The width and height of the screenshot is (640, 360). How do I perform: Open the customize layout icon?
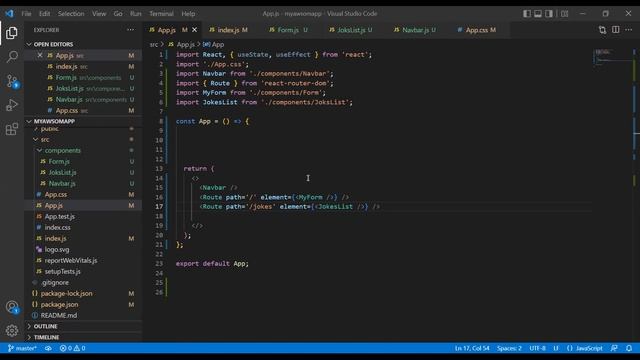coord(564,13)
